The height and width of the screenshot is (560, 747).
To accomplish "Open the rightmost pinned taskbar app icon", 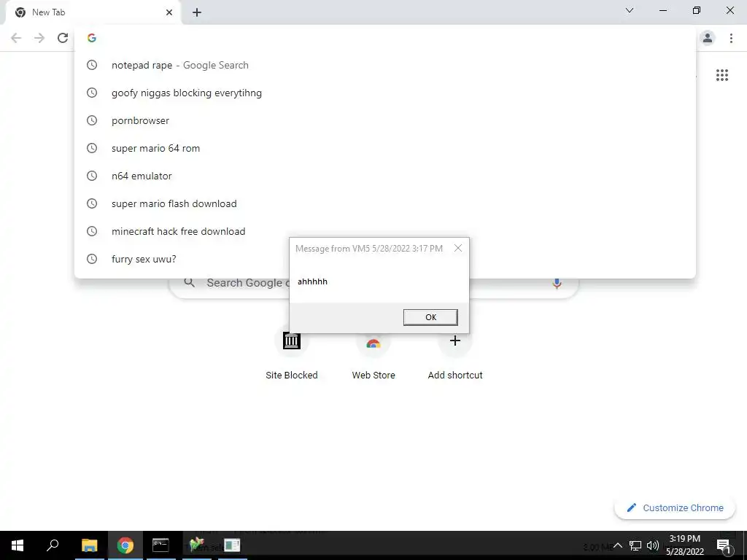I will (232, 545).
